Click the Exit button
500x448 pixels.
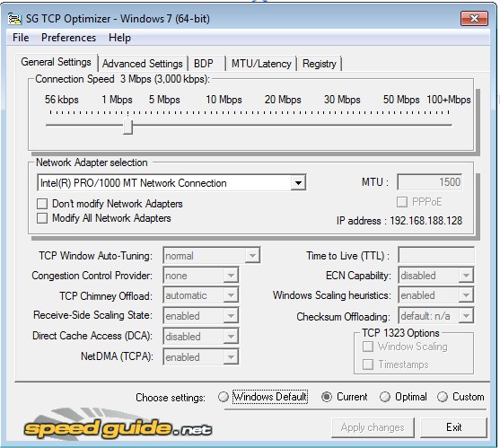click(x=453, y=427)
